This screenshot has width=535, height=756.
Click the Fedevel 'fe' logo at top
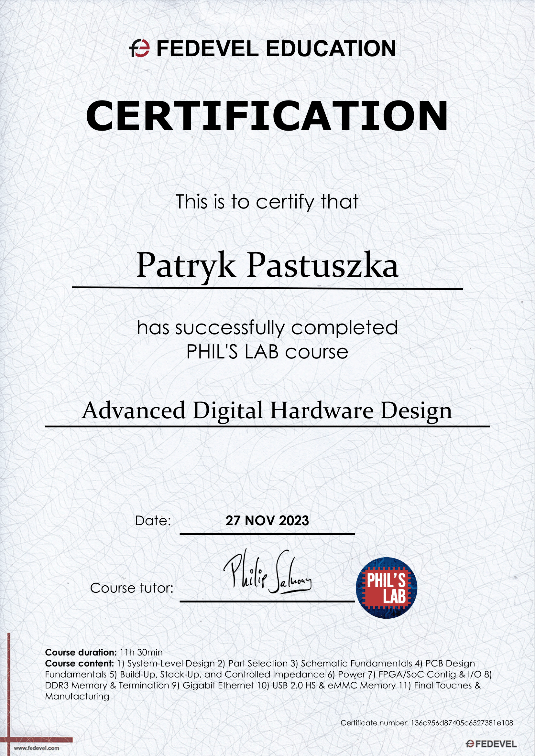(139, 48)
